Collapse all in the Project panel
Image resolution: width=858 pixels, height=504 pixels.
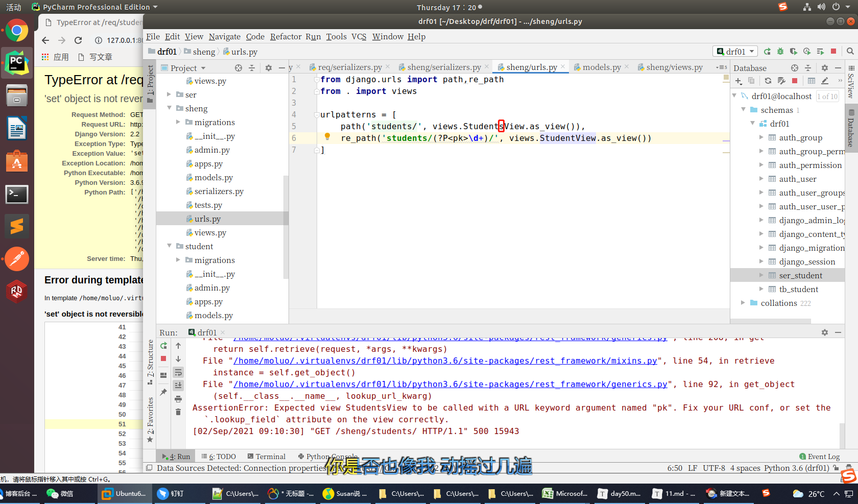pyautogui.click(x=252, y=68)
